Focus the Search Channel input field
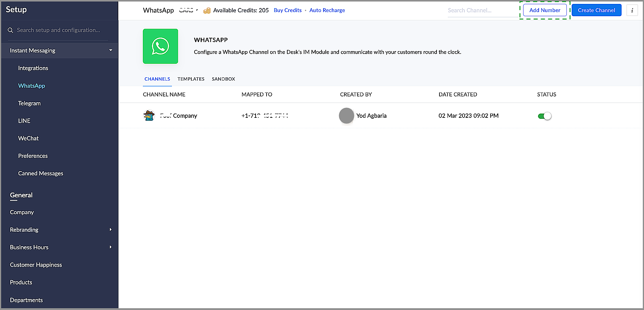Image resolution: width=644 pixels, height=310 pixels. pyautogui.click(x=483, y=10)
